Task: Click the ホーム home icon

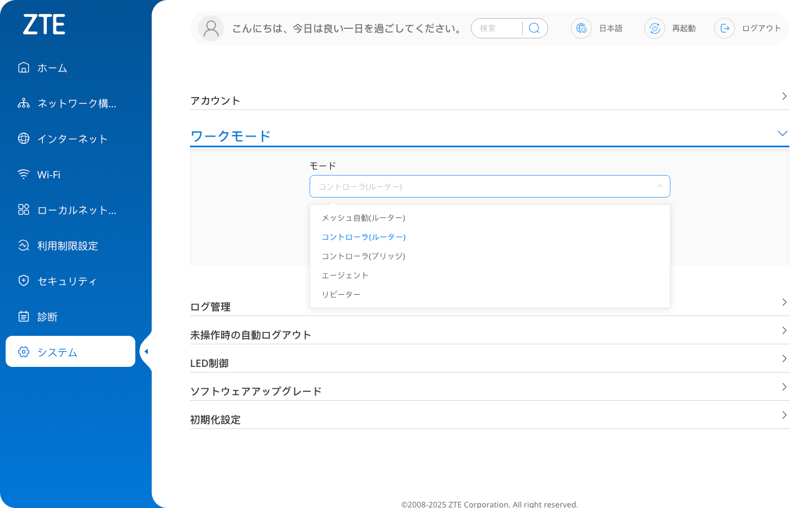Action: coord(23,67)
